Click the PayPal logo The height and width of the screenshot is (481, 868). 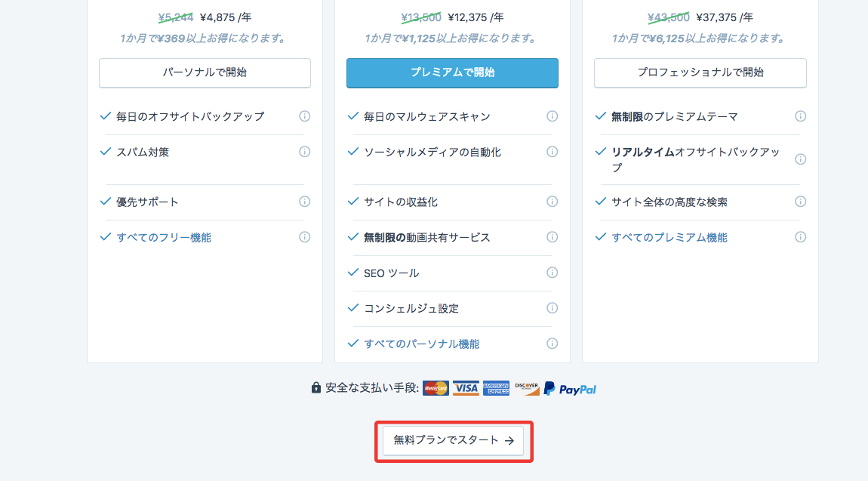pyautogui.click(x=570, y=389)
